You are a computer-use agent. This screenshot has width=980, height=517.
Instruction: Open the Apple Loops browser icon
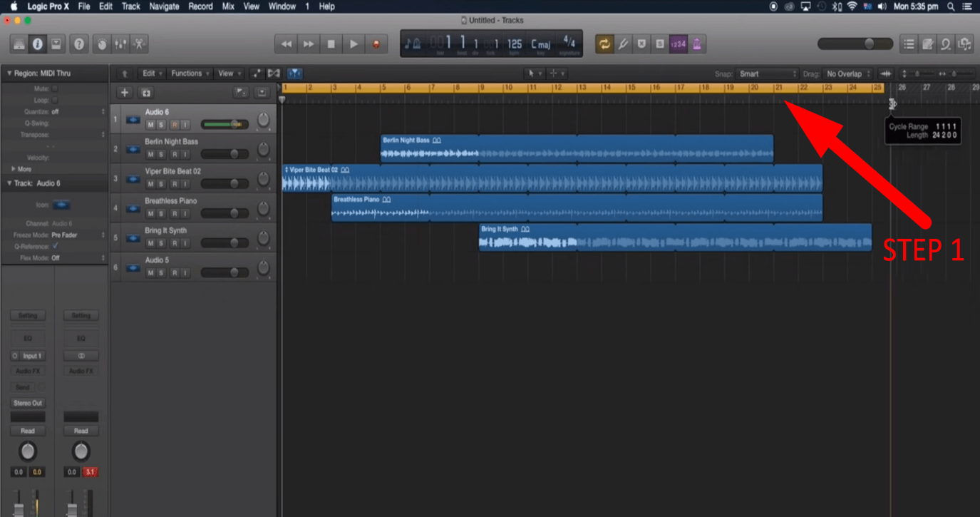click(x=947, y=43)
